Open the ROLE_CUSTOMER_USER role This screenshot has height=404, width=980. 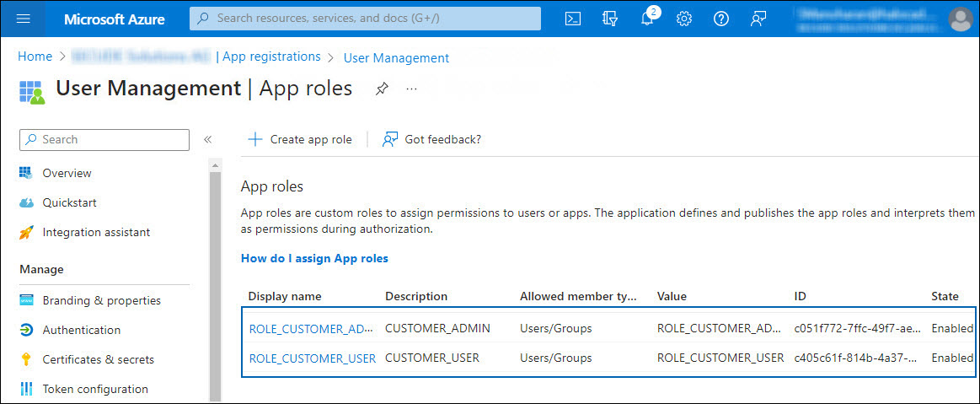tap(312, 358)
